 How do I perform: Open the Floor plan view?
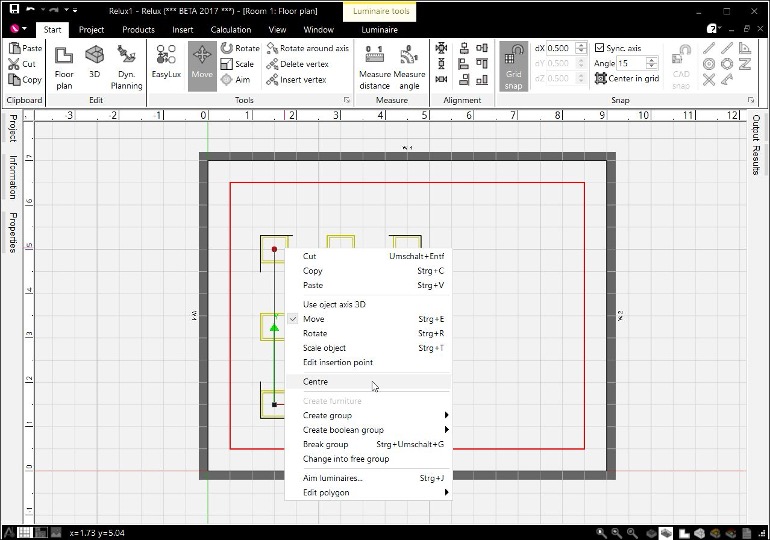tap(64, 68)
